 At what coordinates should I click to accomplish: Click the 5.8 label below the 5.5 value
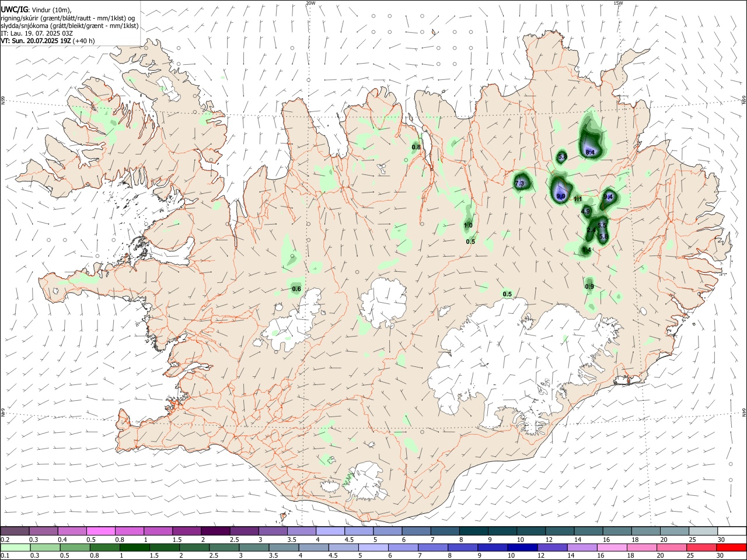point(604,236)
